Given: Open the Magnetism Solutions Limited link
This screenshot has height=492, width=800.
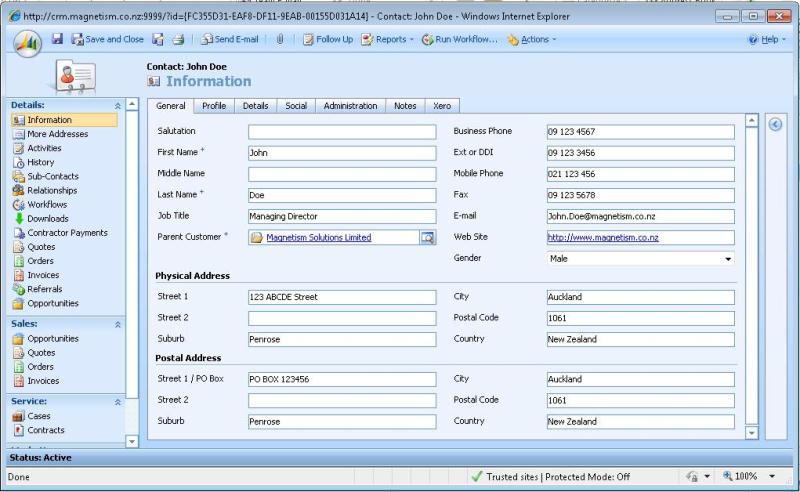Looking at the screenshot, I should 318,238.
